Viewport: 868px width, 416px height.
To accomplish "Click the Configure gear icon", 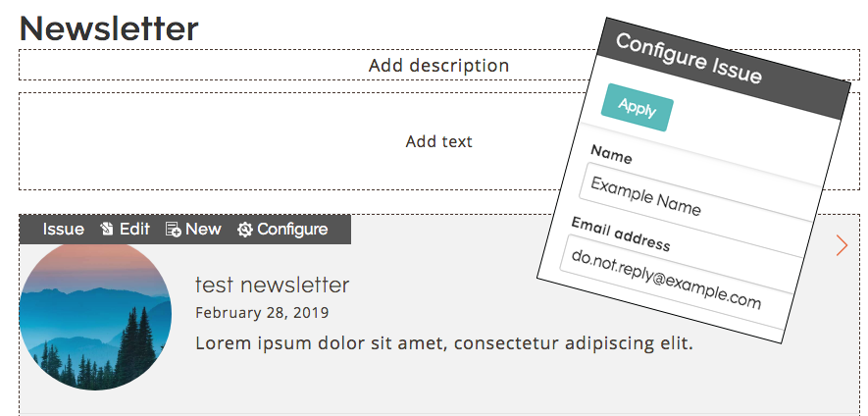I will point(244,230).
